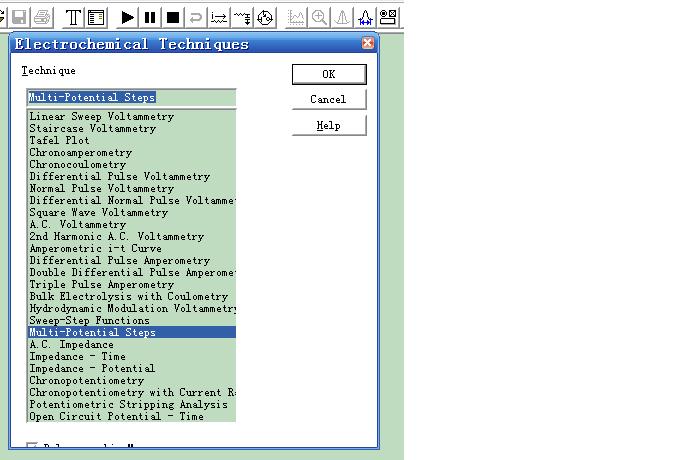Click the peak definition blue-arrow icon
The width and height of the screenshot is (680, 460).
[x=365, y=17]
